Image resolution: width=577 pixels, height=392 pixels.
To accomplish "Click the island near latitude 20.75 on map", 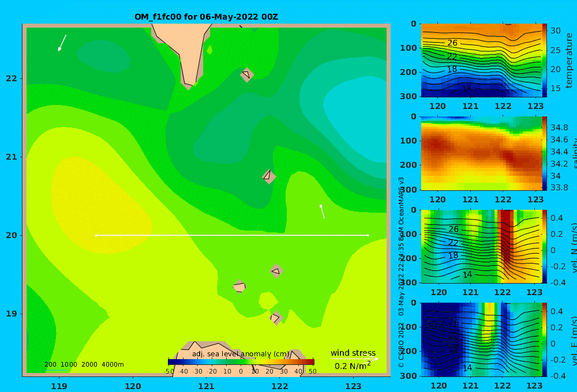I will pyautogui.click(x=269, y=176).
